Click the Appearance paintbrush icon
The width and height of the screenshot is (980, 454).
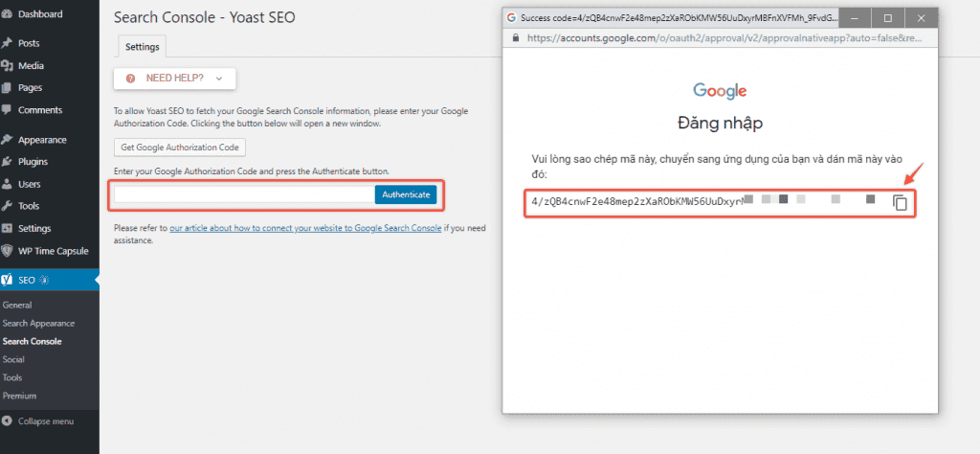click(7, 140)
